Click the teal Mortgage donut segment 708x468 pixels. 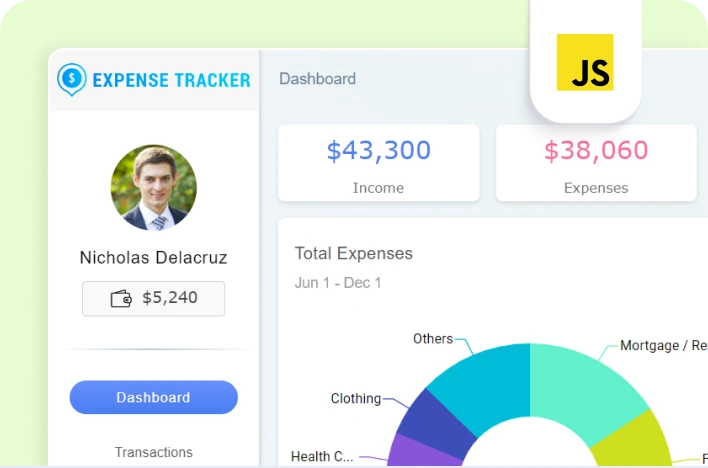pyautogui.click(x=585, y=385)
